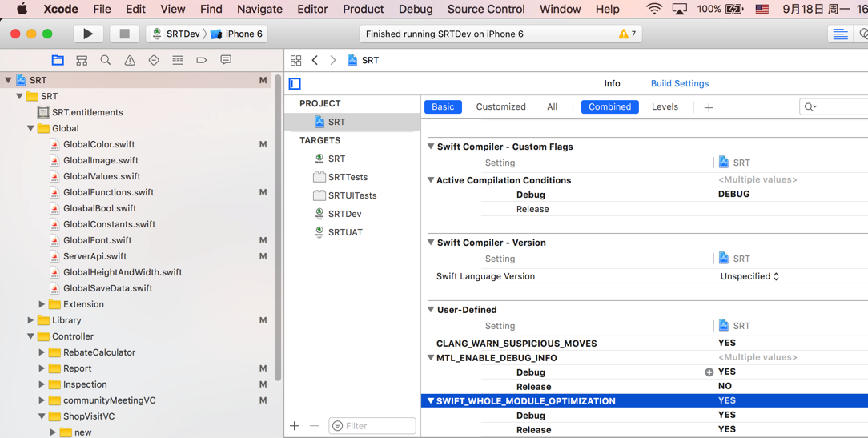Go back with the left chevron
The height and width of the screenshot is (438, 868).
[x=315, y=60]
